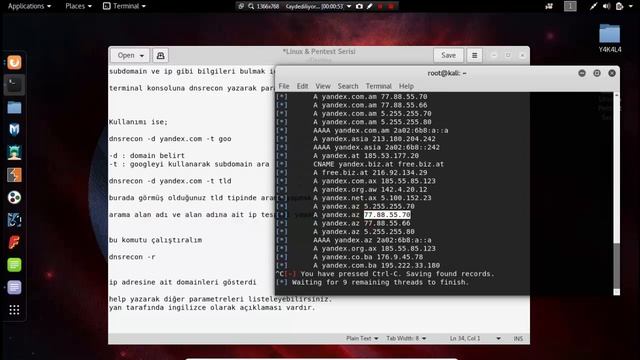Open the volume indicator in top bar
This screenshot has width=640, height=360.
(x=607, y=6)
